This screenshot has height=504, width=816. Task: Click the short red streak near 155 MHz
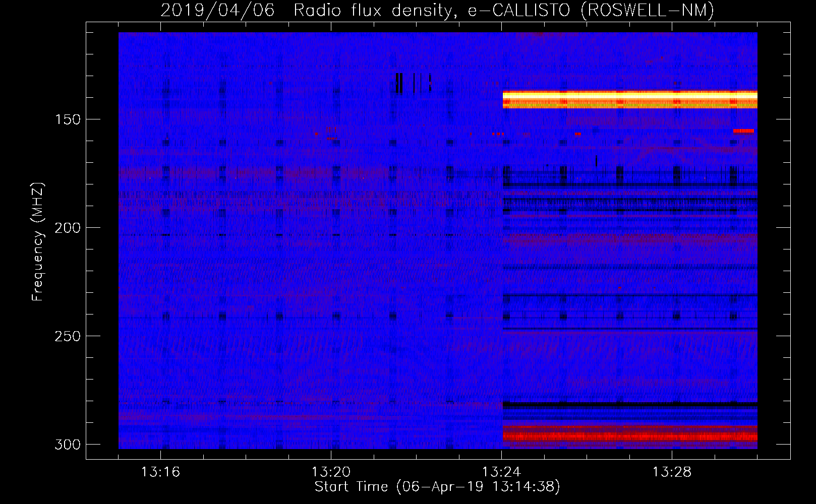743,131
